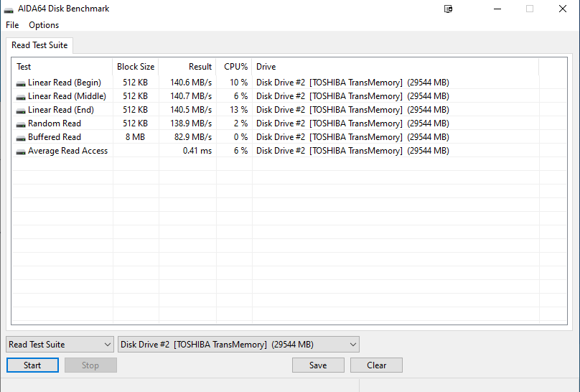Select the Linear Read (Begin) row label
The image size is (580, 392).
pyautogui.click(x=65, y=83)
